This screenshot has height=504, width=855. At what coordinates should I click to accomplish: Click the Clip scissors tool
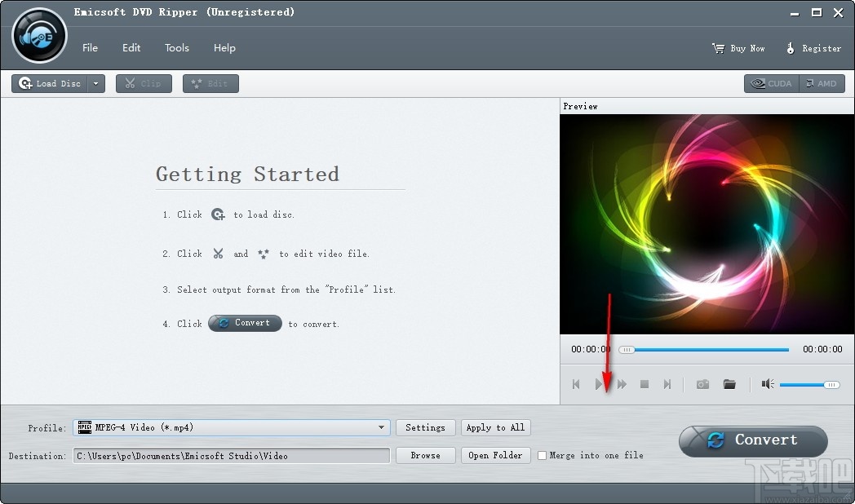coord(144,83)
